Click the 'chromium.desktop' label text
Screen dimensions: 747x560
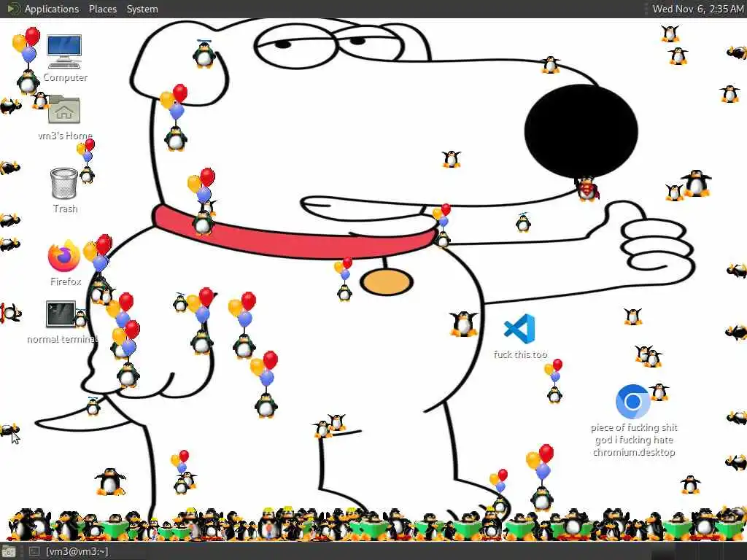[634, 452]
